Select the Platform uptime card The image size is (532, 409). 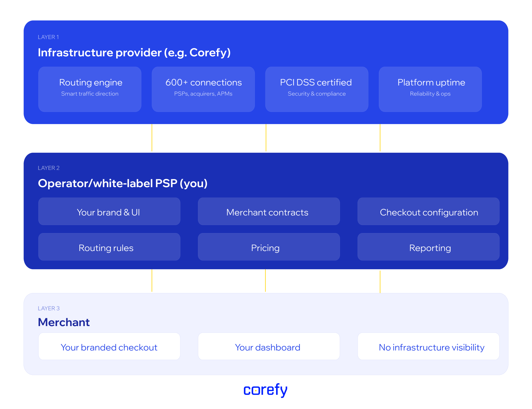(x=430, y=89)
